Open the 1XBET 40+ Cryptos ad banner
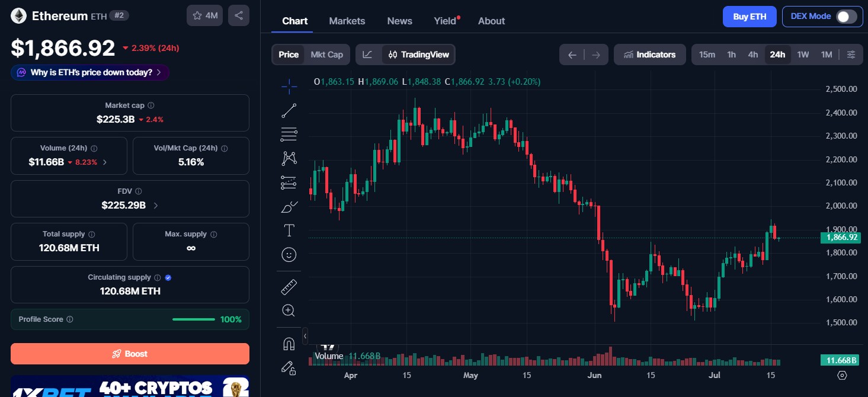Viewport: 868px width, 397px height. (x=130, y=386)
